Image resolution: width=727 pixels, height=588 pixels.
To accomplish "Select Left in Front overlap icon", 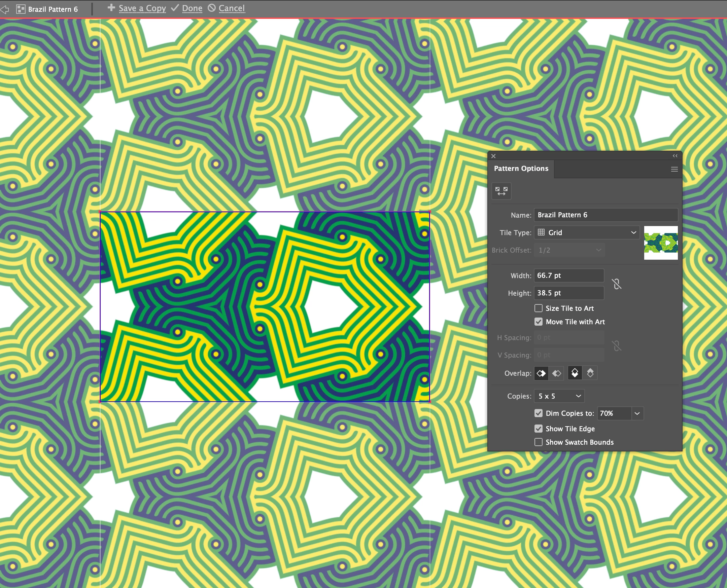I will [541, 373].
